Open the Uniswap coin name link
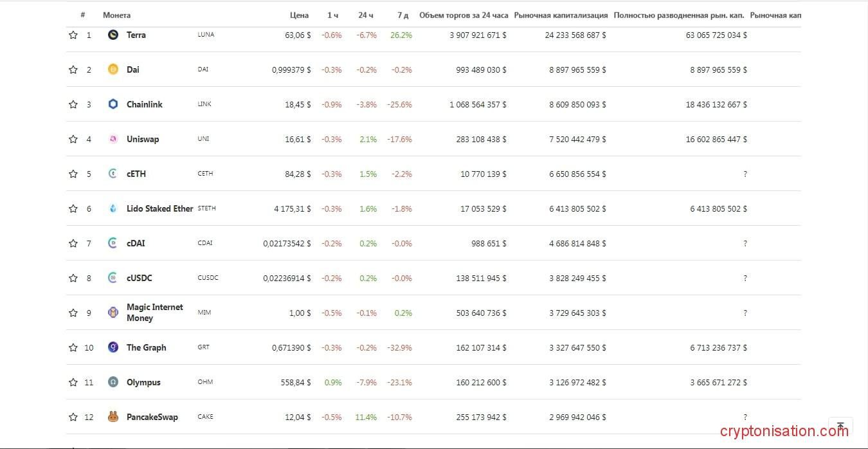 (143, 140)
